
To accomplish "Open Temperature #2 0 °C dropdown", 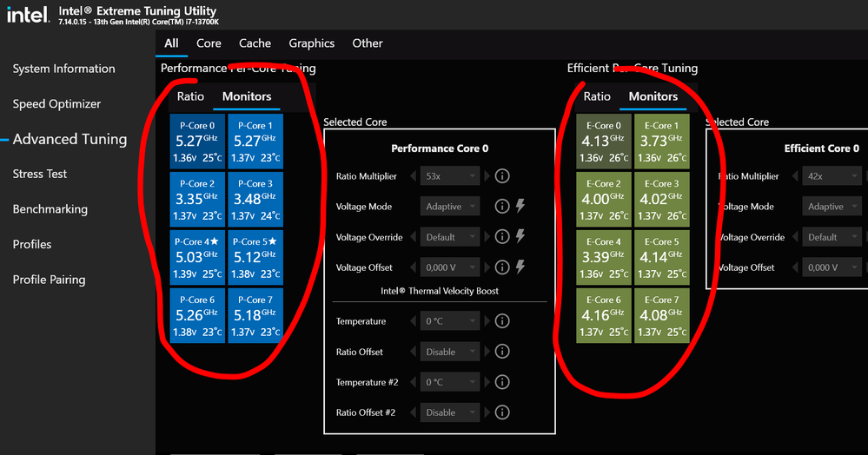I will click(x=450, y=382).
